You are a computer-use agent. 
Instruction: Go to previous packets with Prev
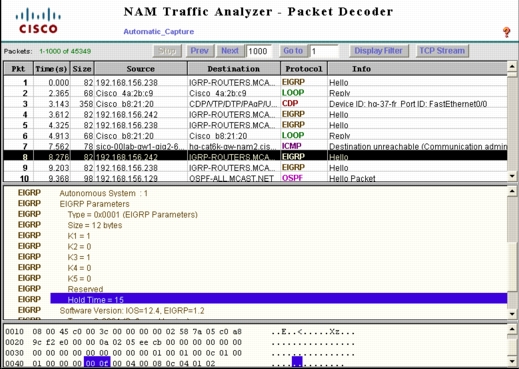coord(199,51)
